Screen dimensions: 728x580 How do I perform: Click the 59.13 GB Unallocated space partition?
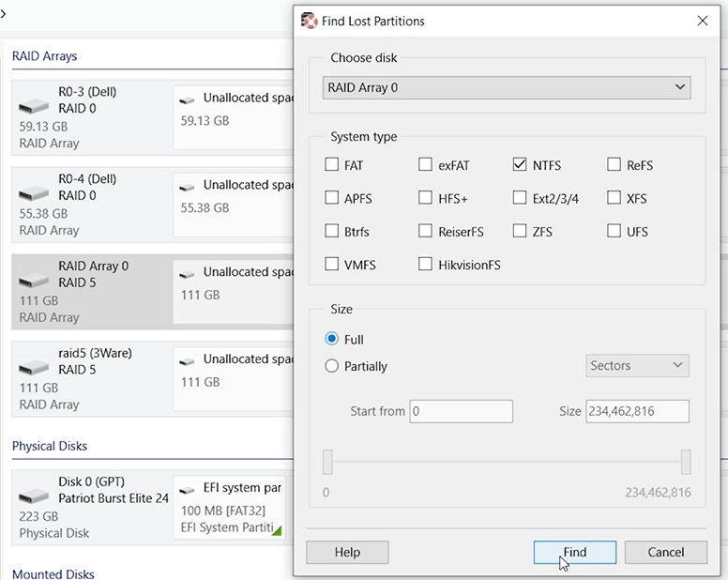click(234, 117)
